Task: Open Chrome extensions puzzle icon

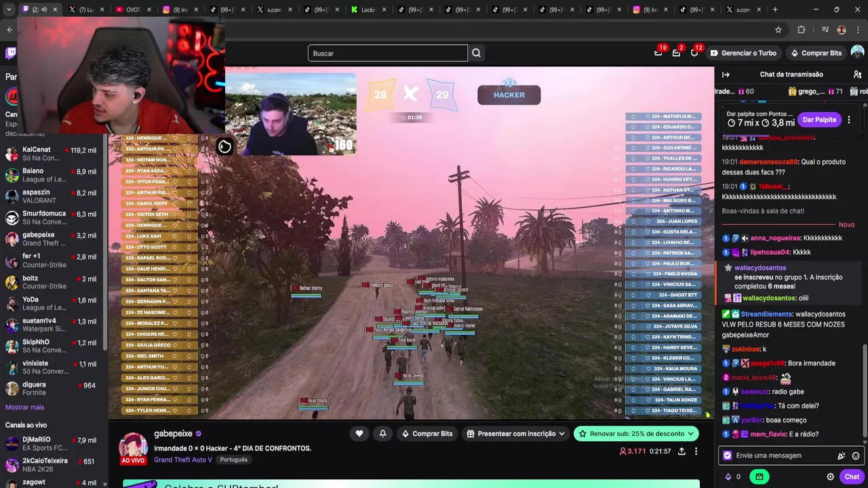Action: coord(801,30)
